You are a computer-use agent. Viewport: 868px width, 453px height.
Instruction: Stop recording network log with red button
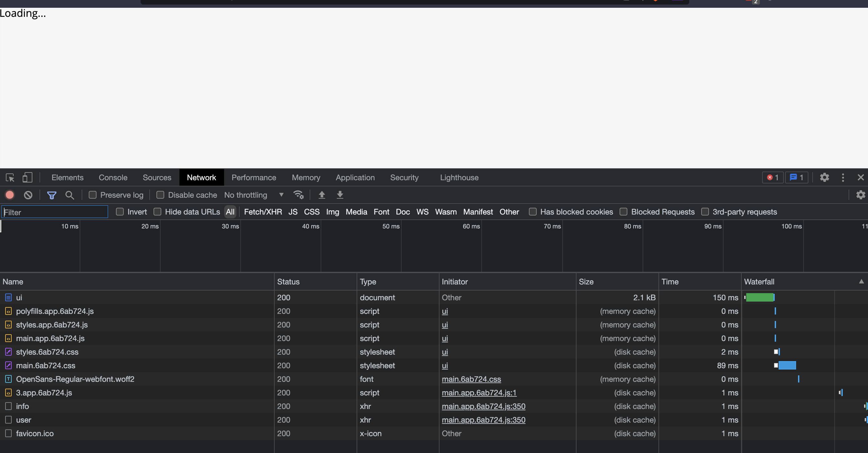coord(10,195)
